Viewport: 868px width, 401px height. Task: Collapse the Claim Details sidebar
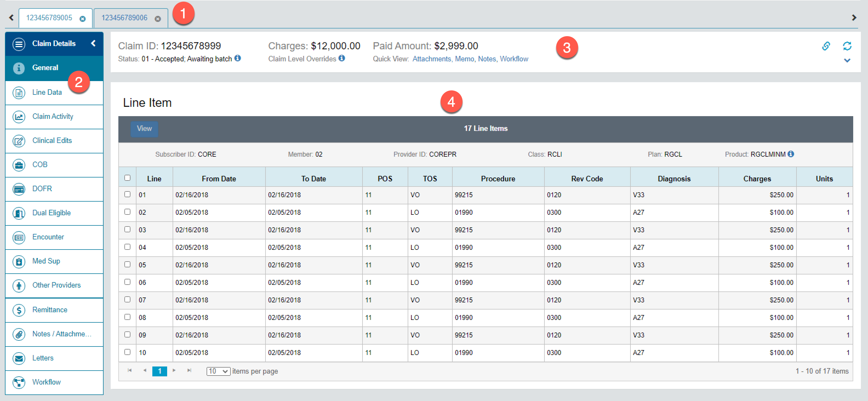93,43
